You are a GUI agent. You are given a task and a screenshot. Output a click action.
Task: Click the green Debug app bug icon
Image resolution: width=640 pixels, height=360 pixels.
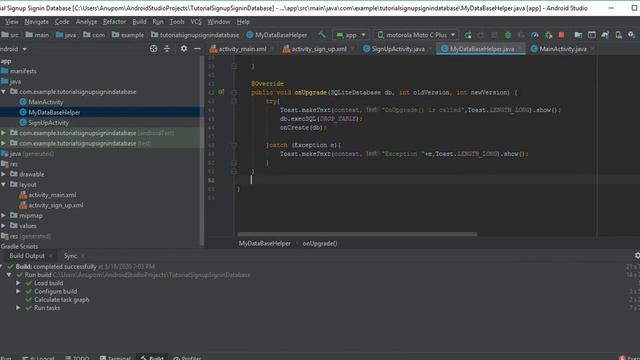508,35
